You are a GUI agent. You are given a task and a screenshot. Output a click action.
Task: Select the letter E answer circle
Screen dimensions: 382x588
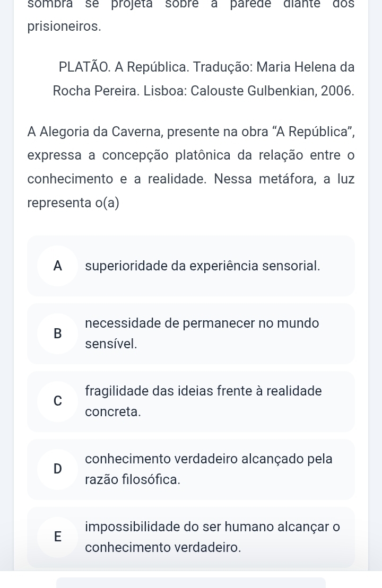click(57, 538)
